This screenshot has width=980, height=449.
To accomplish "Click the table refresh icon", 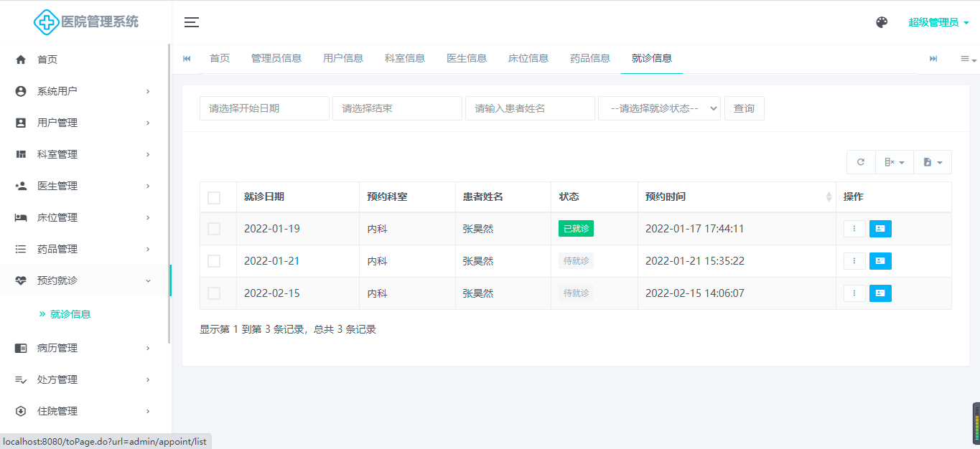I will click(861, 162).
